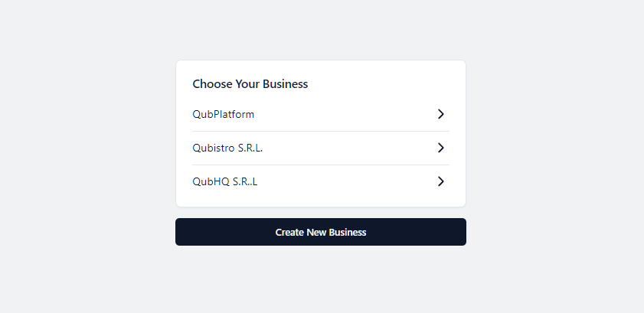This screenshot has height=313, width=644.
Task: Expand the second business via its right arrow
Action: click(441, 148)
